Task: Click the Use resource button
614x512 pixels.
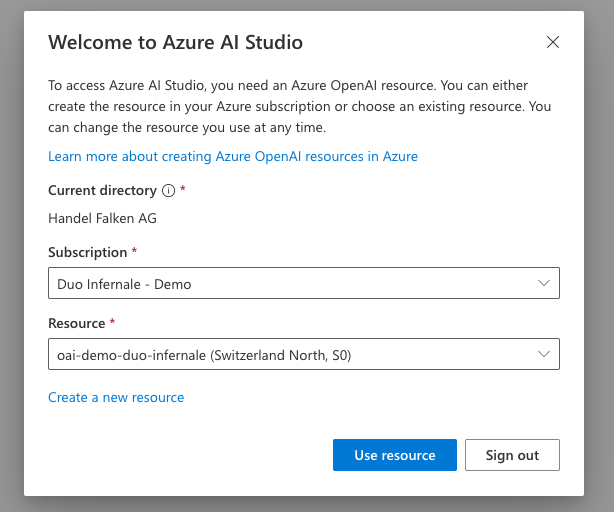Action: tap(395, 455)
